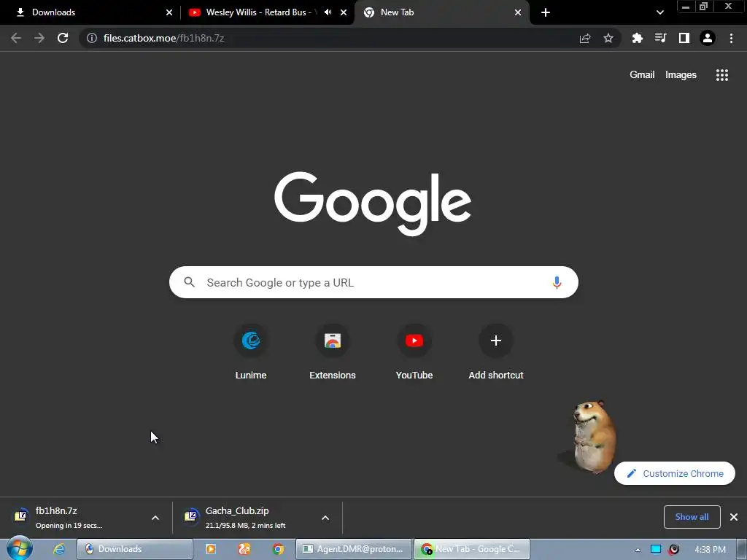Screen dimensions: 747x560
Task: Show hidden system tray icons
Action: click(638, 550)
